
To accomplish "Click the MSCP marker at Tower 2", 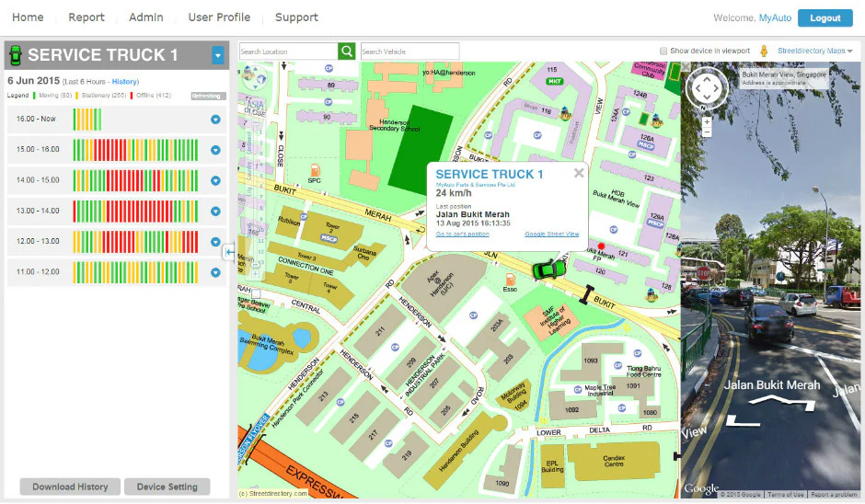I will pos(329,238).
